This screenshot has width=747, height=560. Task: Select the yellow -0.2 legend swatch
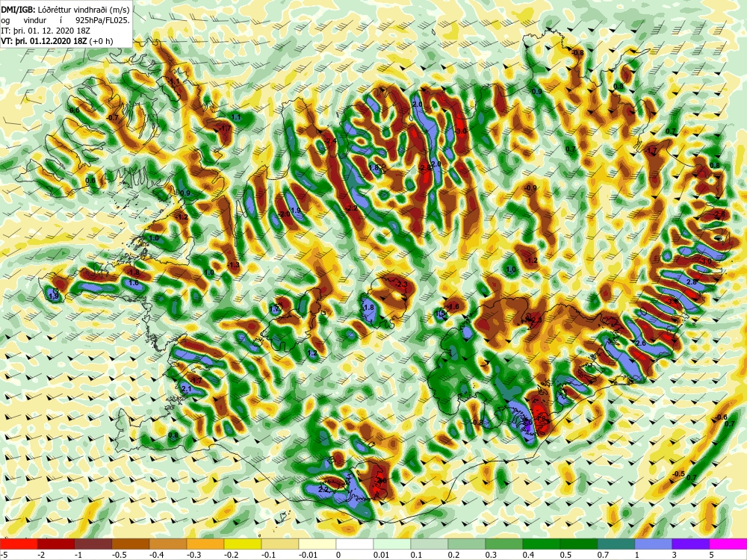(243, 544)
